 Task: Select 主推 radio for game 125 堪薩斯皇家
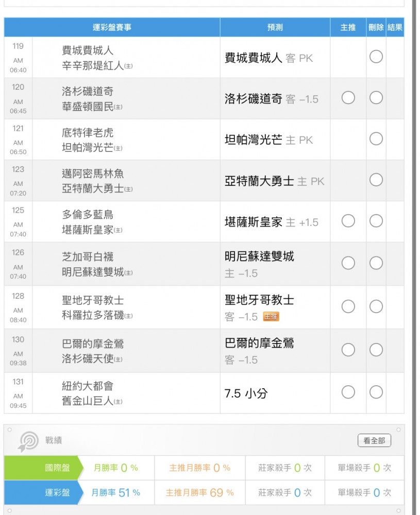348,221
